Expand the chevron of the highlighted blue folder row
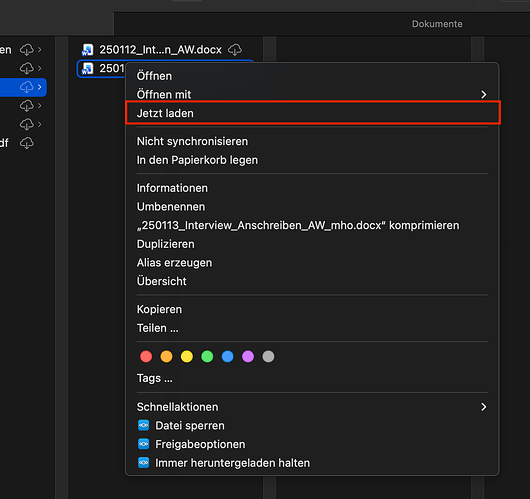The height and width of the screenshot is (499, 530). (40, 87)
